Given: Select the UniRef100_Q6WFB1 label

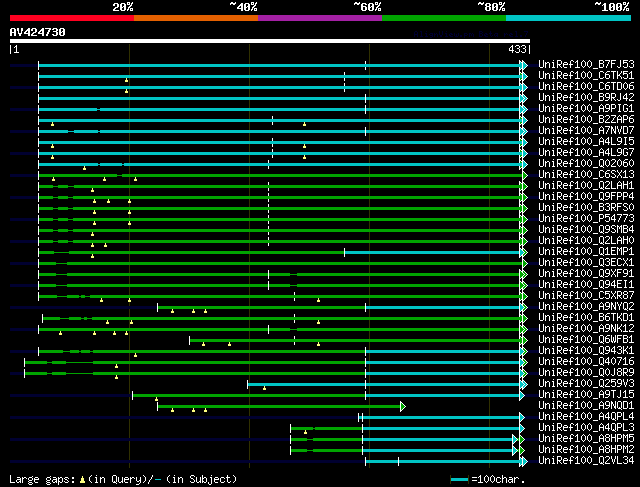Looking at the screenshot, I should (586, 340).
